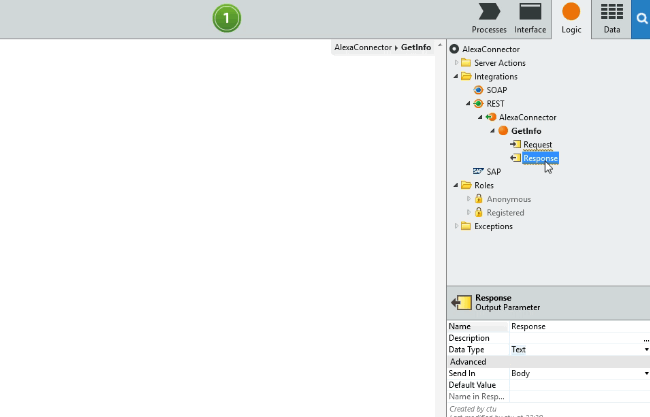Collapse the REST node

click(x=468, y=104)
